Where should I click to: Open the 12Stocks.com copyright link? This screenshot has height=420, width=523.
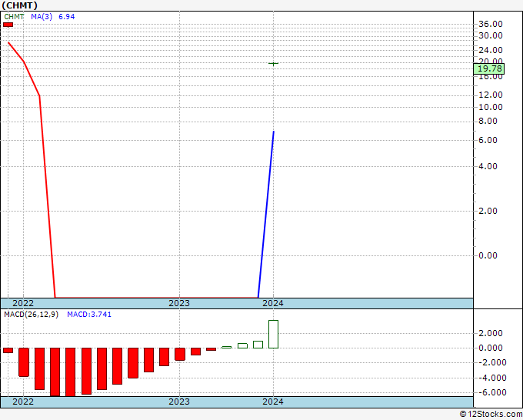pyautogui.click(x=491, y=415)
